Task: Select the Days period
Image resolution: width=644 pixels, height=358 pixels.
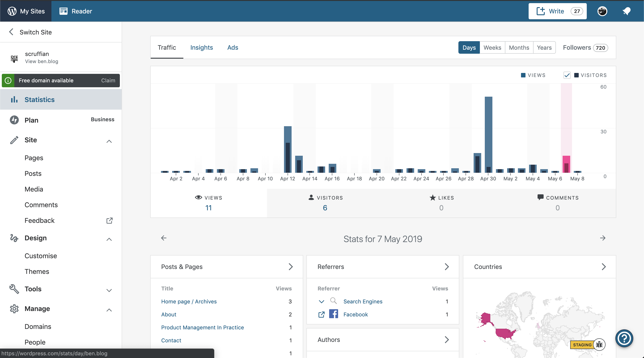Action: [x=469, y=47]
